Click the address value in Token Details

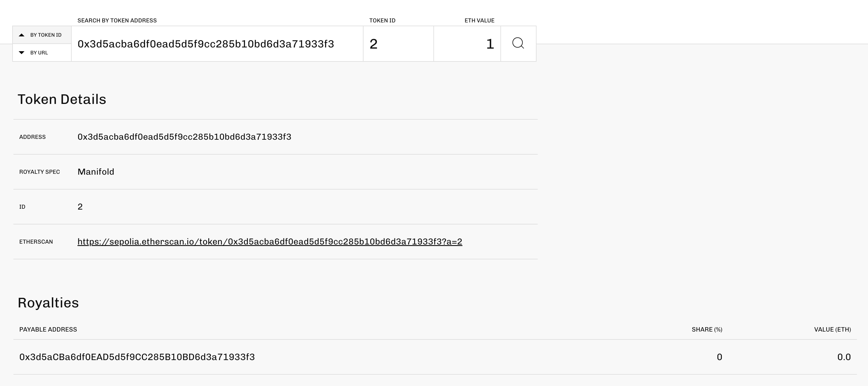click(184, 137)
